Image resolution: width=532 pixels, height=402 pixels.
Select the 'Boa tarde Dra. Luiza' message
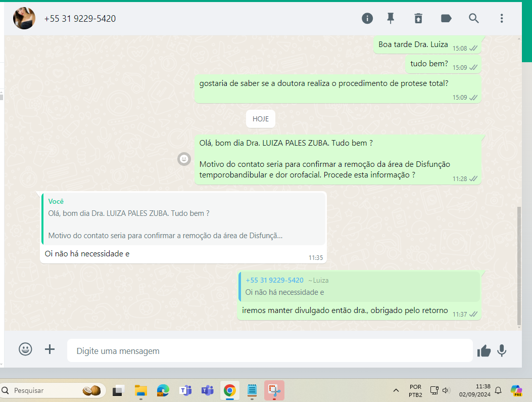coord(427,44)
